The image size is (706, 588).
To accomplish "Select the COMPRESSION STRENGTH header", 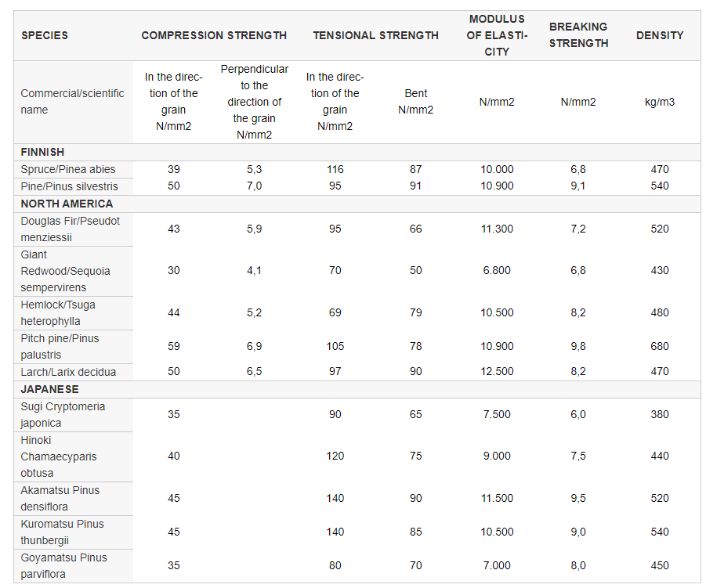I will pos(214,35).
